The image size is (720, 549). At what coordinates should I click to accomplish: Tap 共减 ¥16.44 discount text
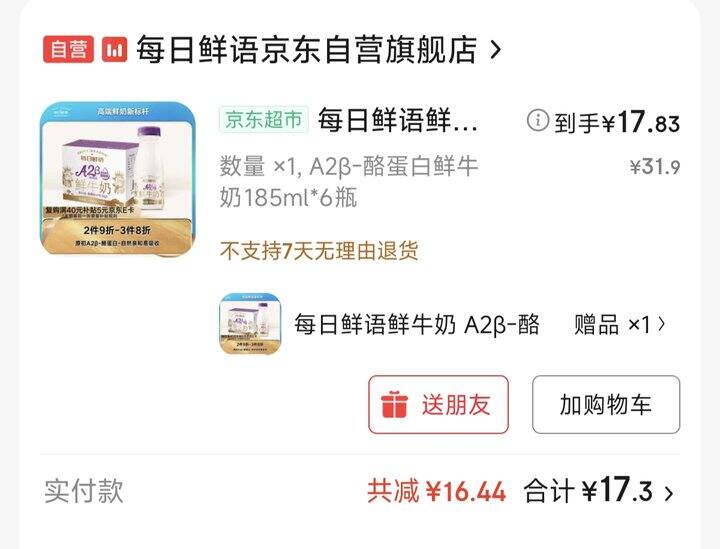coord(437,491)
